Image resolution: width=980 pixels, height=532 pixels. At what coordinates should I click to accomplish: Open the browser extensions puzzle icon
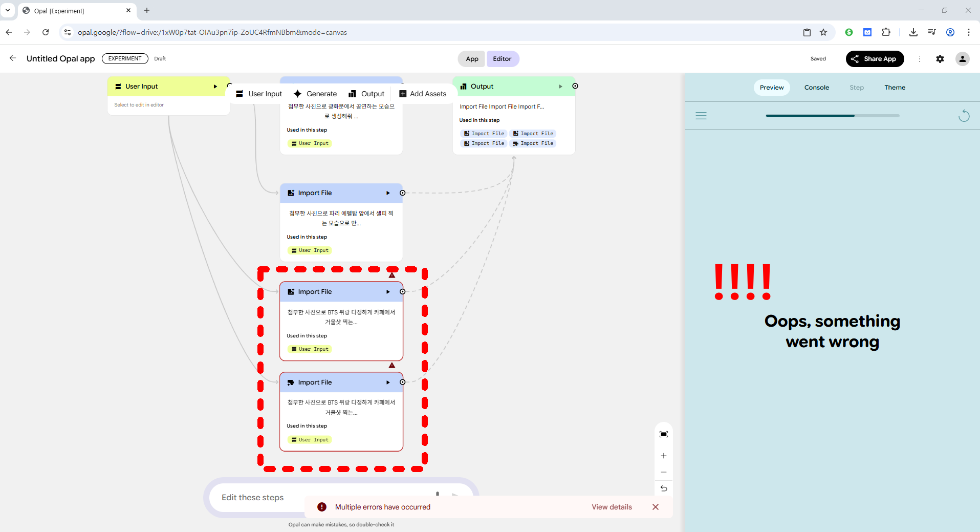(886, 32)
